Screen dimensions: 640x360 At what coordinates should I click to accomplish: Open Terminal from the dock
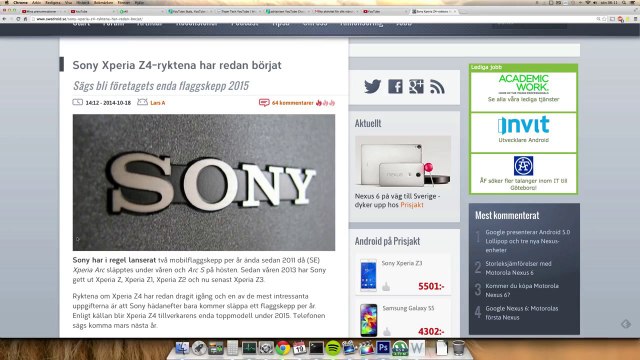coord(316,348)
